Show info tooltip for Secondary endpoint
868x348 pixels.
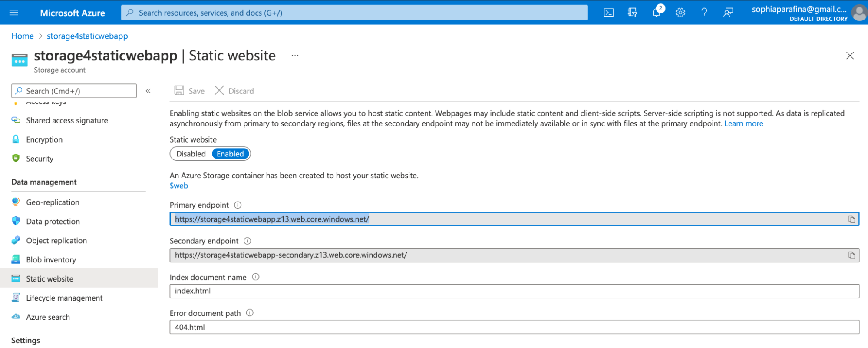tap(248, 241)
